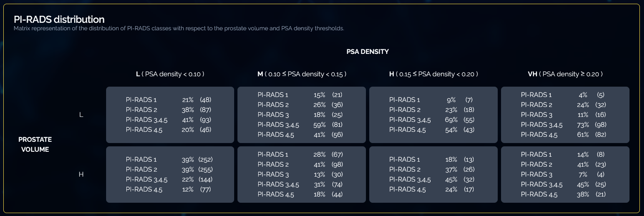This screenshot has height=216, width=644.
Task: Click the (67) count beside 28%
Action: (337, 155)
